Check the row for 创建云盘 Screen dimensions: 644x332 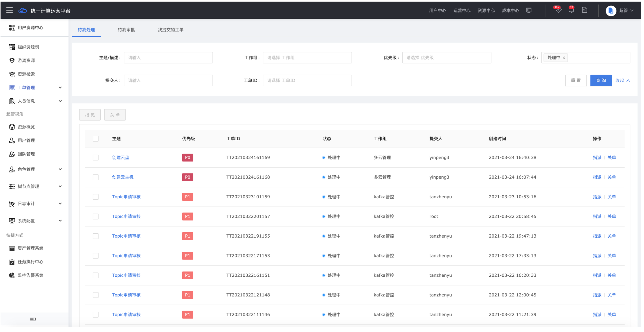96,157
